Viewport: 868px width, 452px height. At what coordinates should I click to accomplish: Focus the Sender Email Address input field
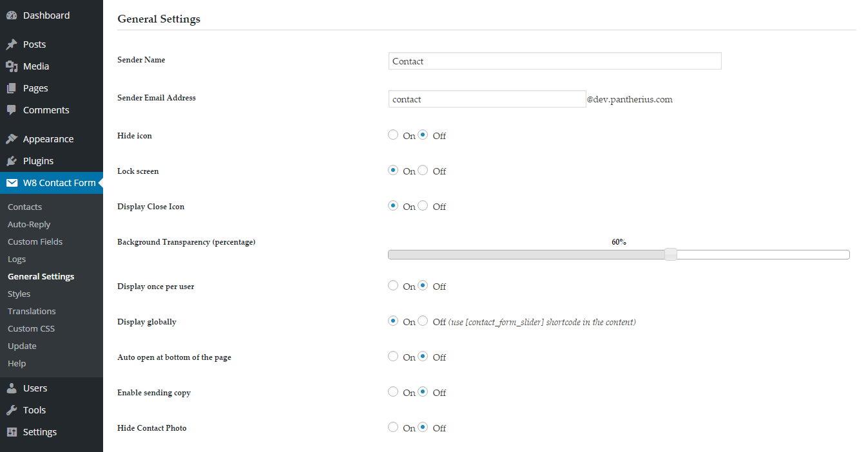coord(487,99)
